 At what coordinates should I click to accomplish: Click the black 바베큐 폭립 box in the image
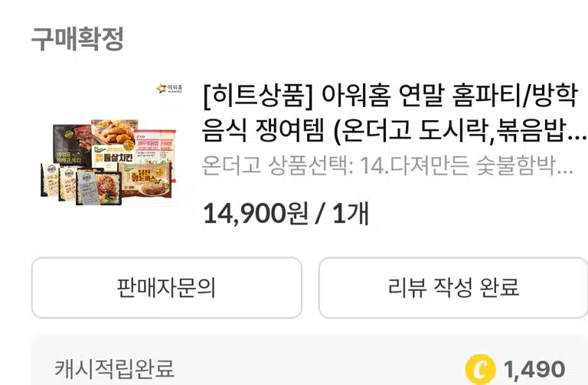click(72, 145)
